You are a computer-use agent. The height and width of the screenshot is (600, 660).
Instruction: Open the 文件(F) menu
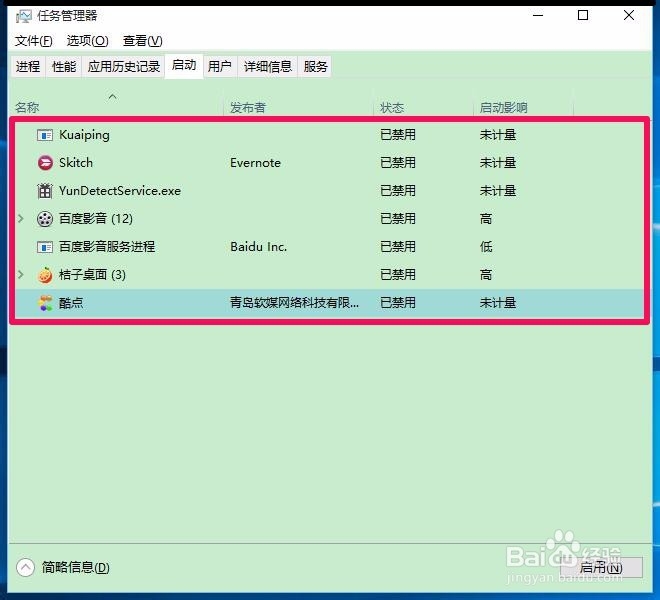pos(34,41)
